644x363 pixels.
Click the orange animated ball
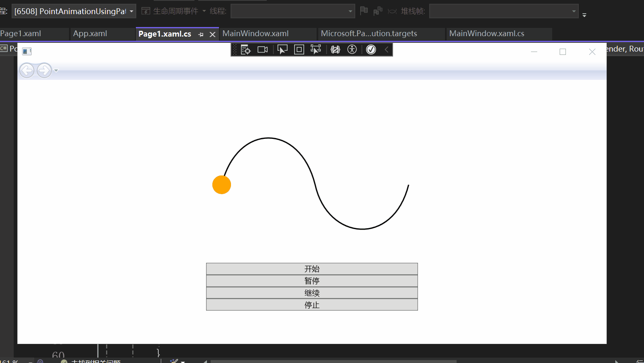(221, 185)
